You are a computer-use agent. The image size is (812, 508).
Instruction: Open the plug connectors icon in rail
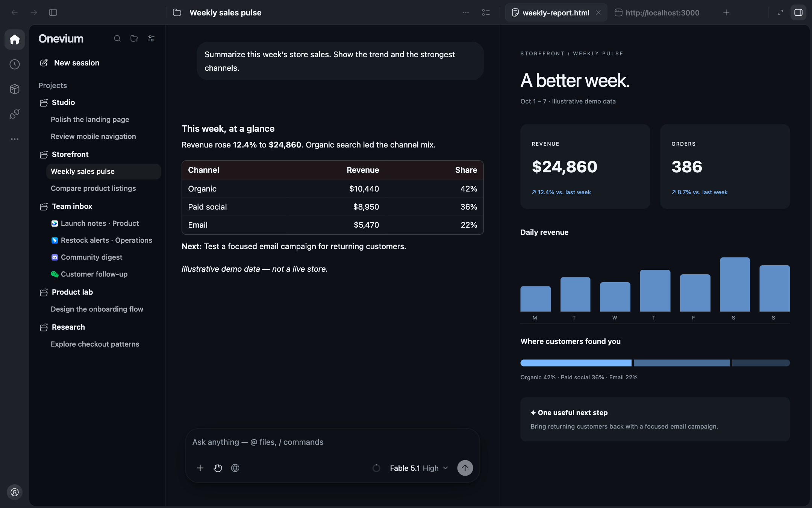15,114
